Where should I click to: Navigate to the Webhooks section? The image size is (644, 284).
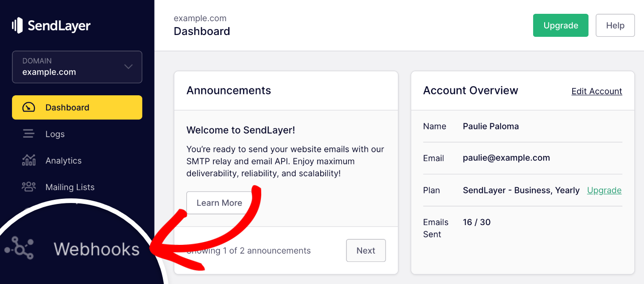[x=96, y=249]
